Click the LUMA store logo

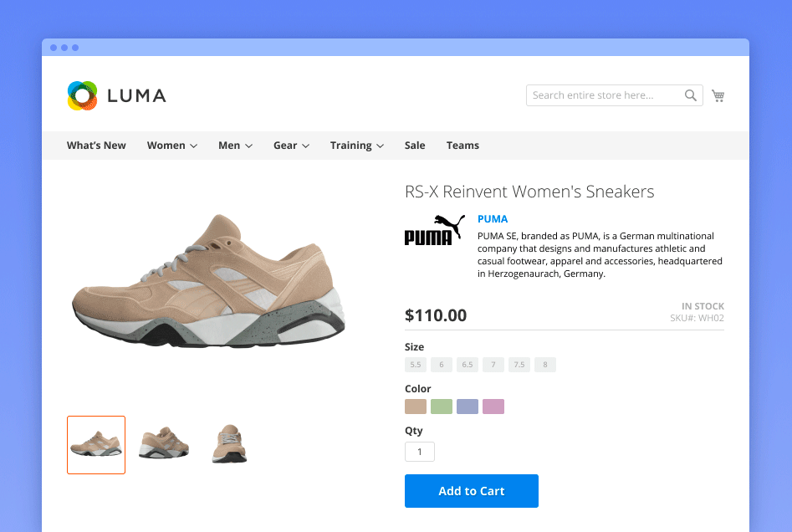(x=116, y=95)
